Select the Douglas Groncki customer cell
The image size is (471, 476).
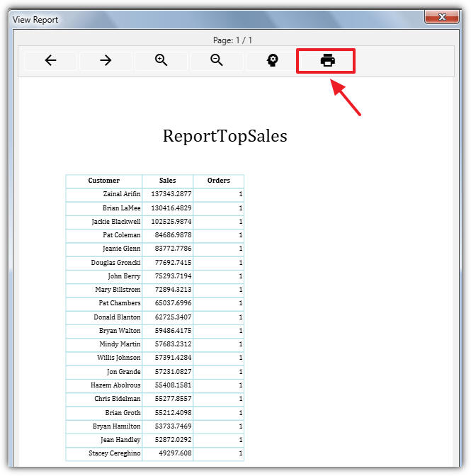104,263
